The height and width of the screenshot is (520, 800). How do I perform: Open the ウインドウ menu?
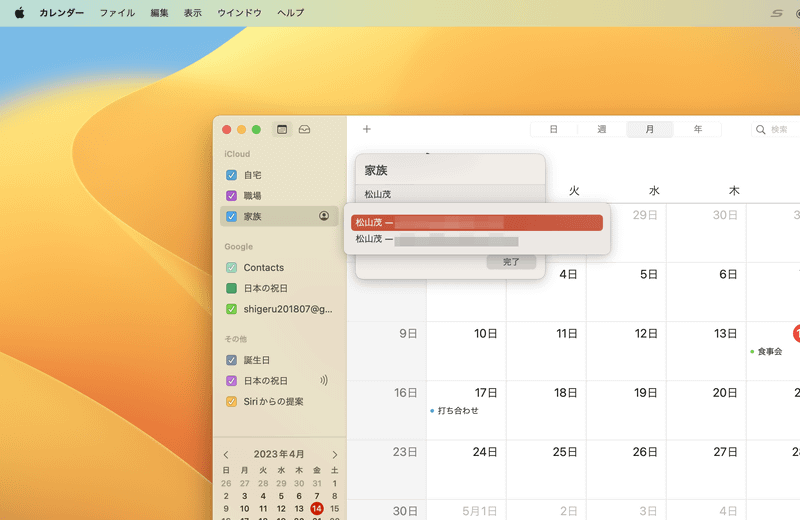(x=239, y=13)
